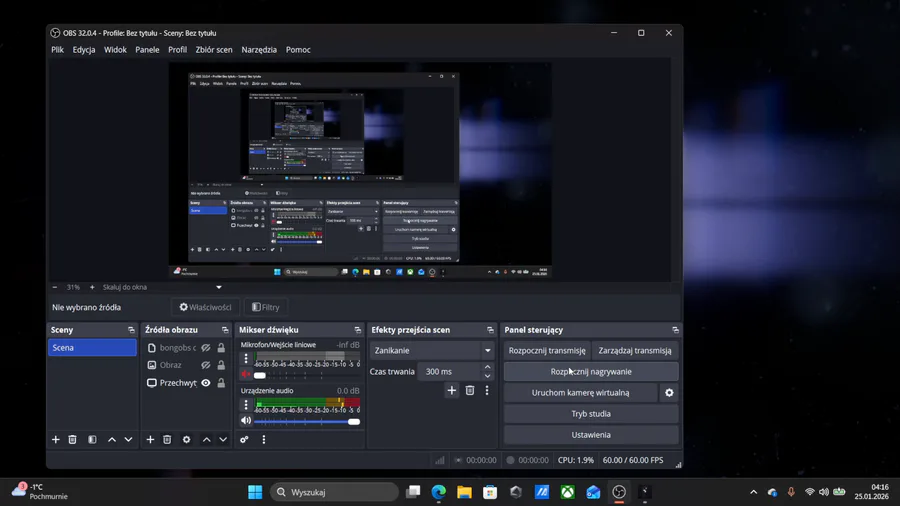Screen dimensions: 900x506
Task: Open virtual camera settings gear
Action: pyautogui.click(x=669, y=393)
